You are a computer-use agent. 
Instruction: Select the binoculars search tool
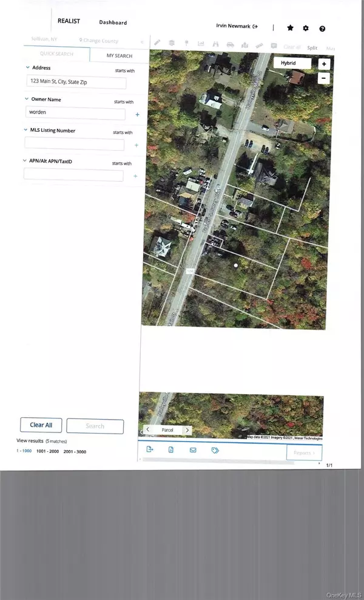[215, 44]
